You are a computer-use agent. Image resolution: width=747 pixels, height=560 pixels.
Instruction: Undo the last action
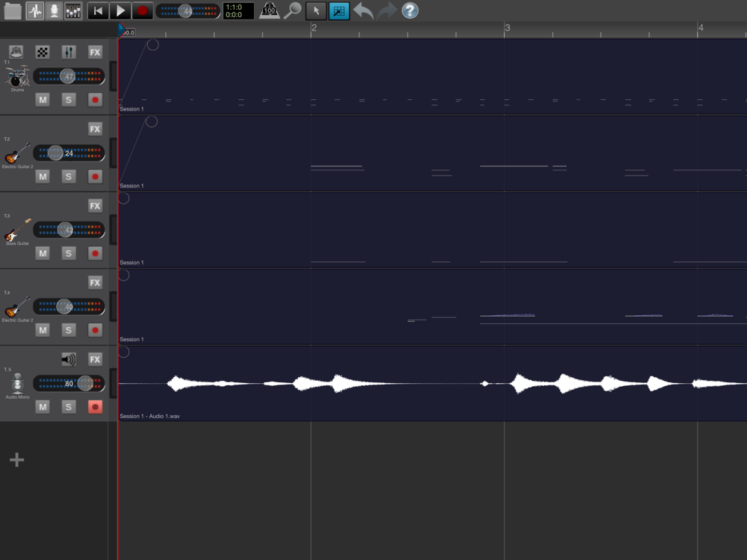363,10
